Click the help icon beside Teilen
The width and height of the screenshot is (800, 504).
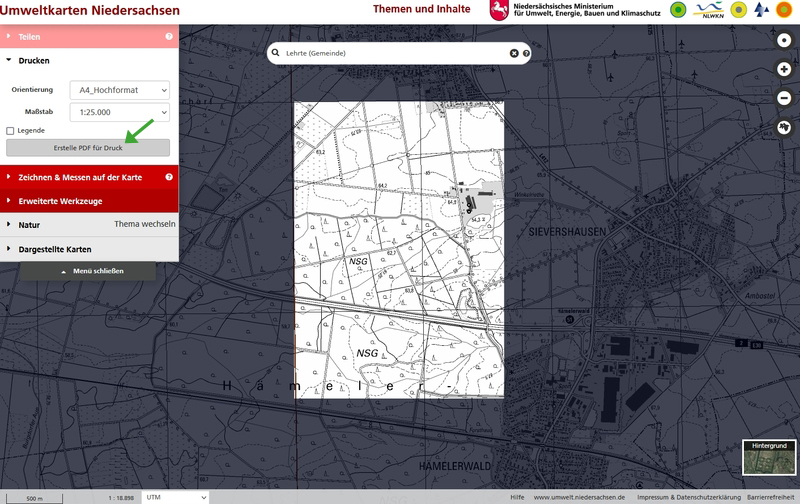point(169,37)
